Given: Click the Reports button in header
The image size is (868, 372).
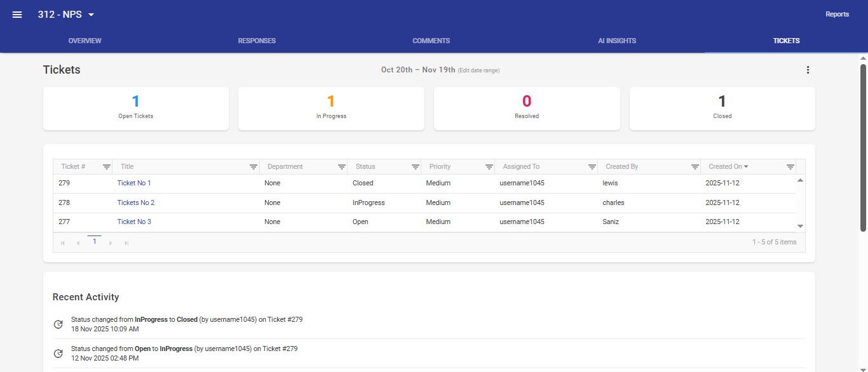Looking at the screenshot, I should pos(837,14).
